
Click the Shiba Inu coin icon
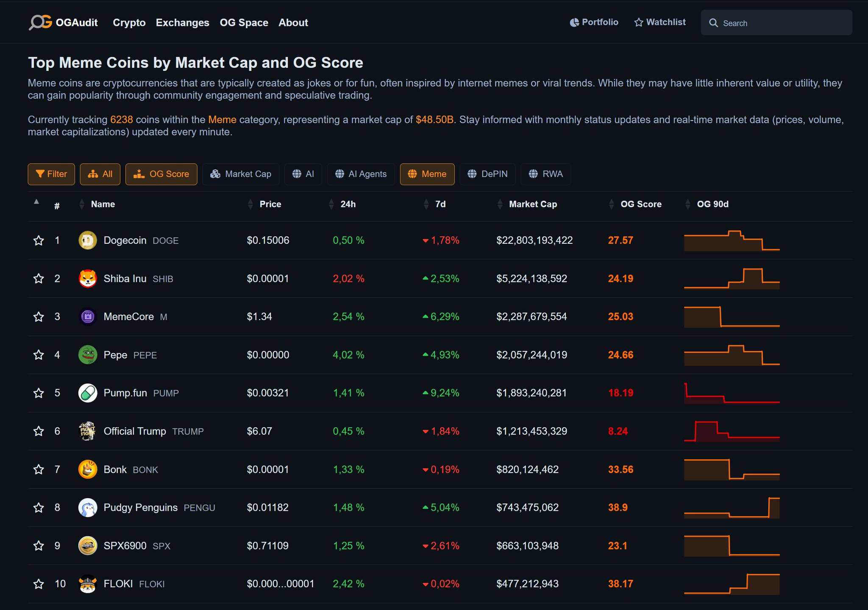coord(88,279)
